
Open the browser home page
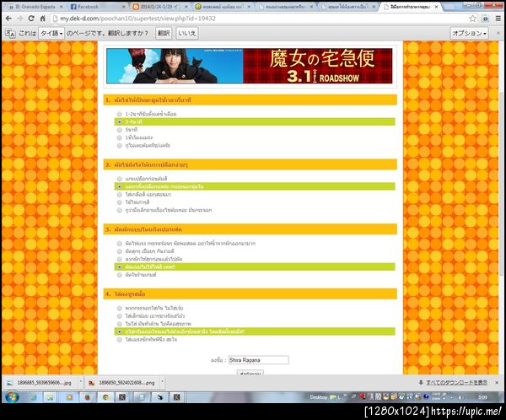coord(43,19)
